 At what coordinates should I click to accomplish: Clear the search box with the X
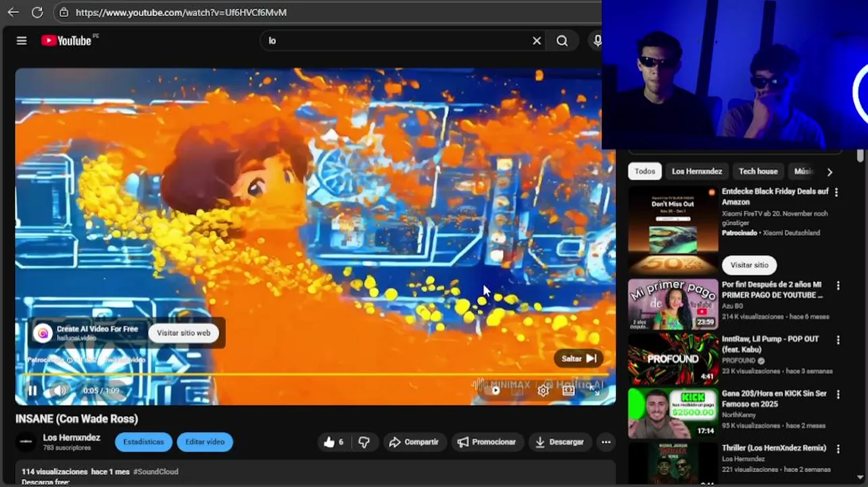click(537, 41)
